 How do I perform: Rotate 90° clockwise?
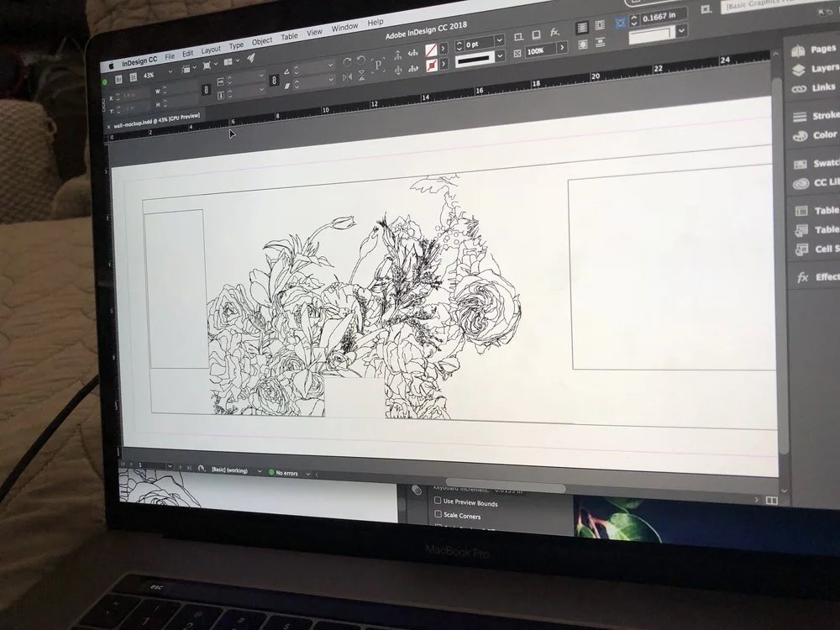point(347,63)
